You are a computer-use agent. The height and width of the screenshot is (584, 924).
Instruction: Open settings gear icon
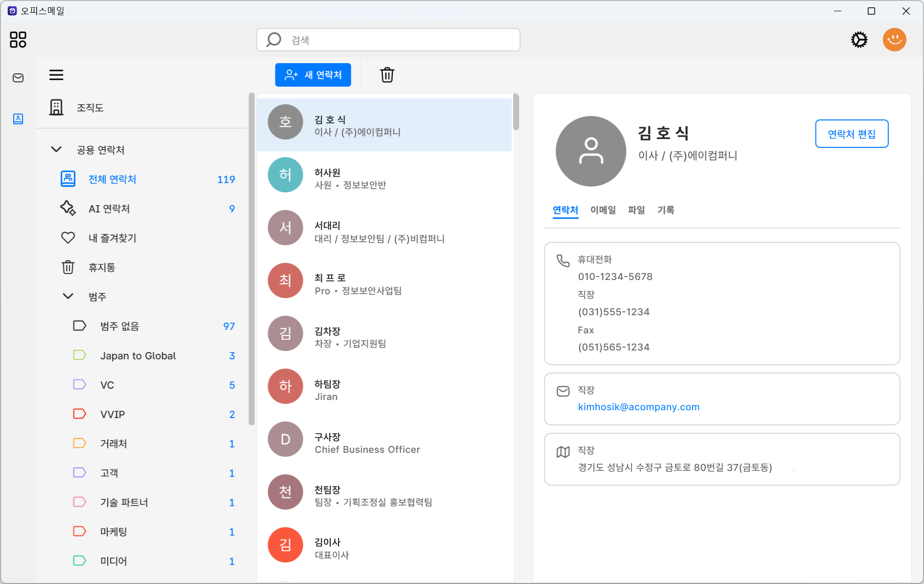coord(859,40)
